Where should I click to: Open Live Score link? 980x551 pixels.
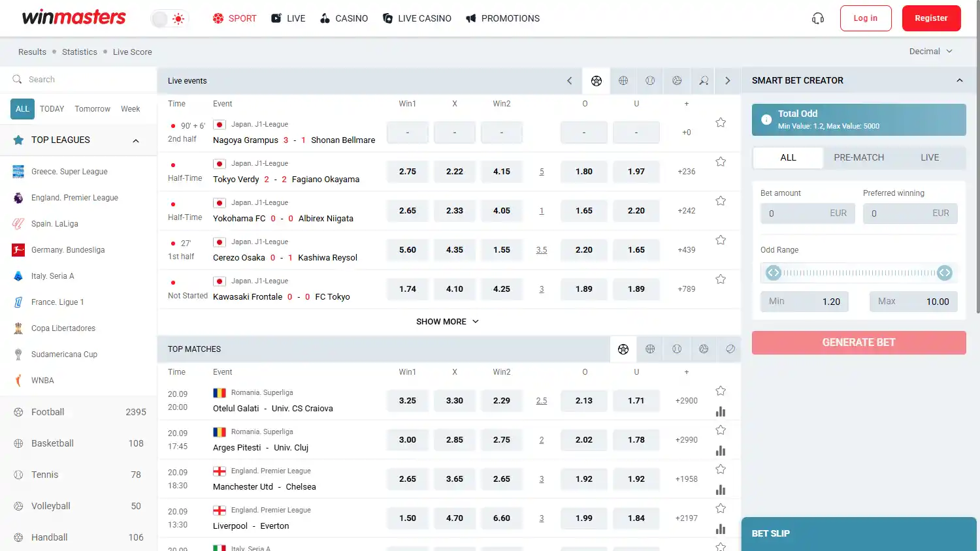133,52
